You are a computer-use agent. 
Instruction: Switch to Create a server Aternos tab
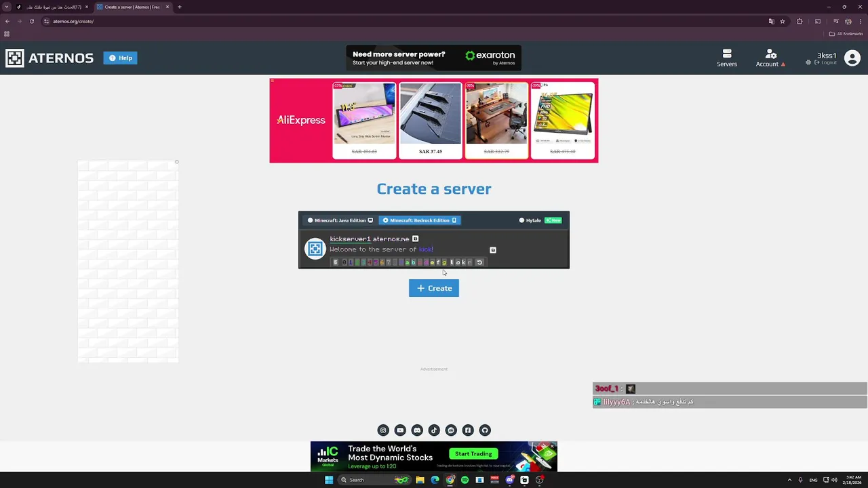[132, 7]
